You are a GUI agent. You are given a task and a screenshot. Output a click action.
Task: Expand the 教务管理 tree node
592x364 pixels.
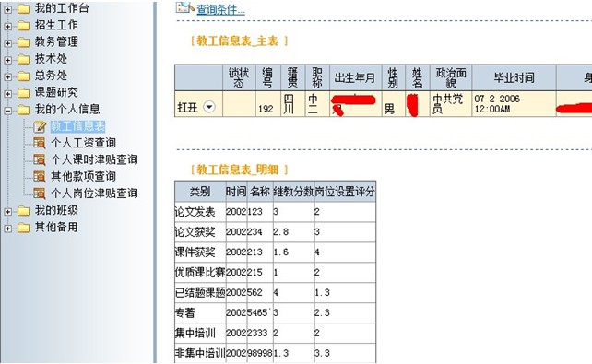point(8,43)
